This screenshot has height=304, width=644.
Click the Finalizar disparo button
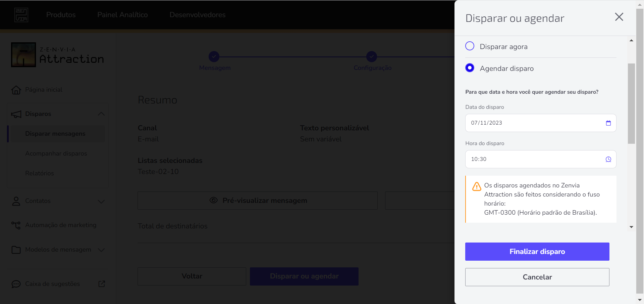point(537,252)
